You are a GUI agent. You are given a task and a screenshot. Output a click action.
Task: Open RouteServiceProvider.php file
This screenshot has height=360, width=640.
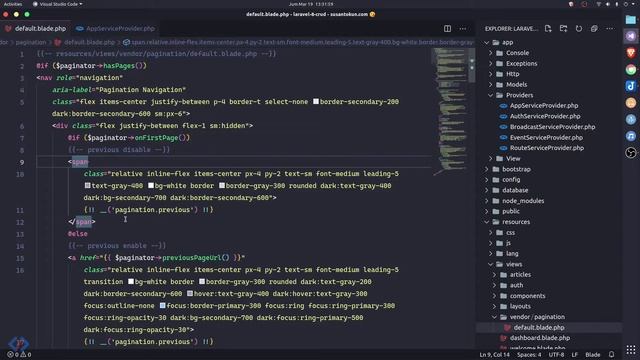click(547, 148)
